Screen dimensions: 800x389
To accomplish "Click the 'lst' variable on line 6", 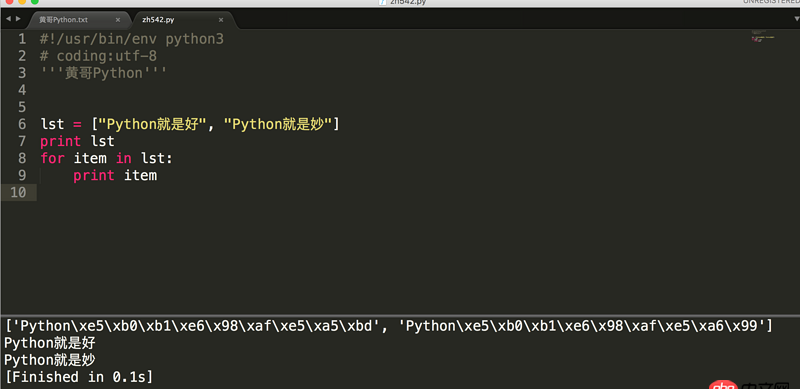I will [x=53, y=124].
